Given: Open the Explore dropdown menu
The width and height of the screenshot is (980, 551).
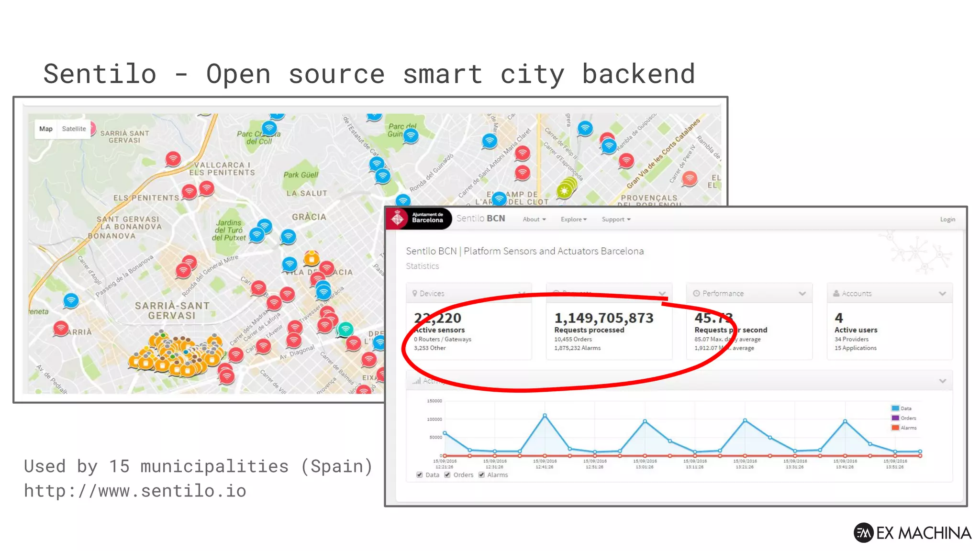Looking at the screenshot, I should 574,219.
